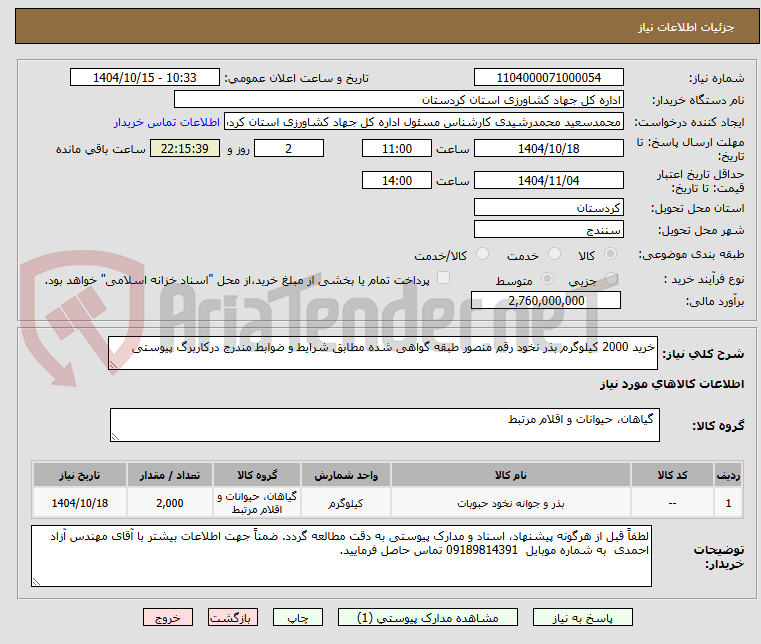Click delivery city field سنندج

click(x=548, y=230)
